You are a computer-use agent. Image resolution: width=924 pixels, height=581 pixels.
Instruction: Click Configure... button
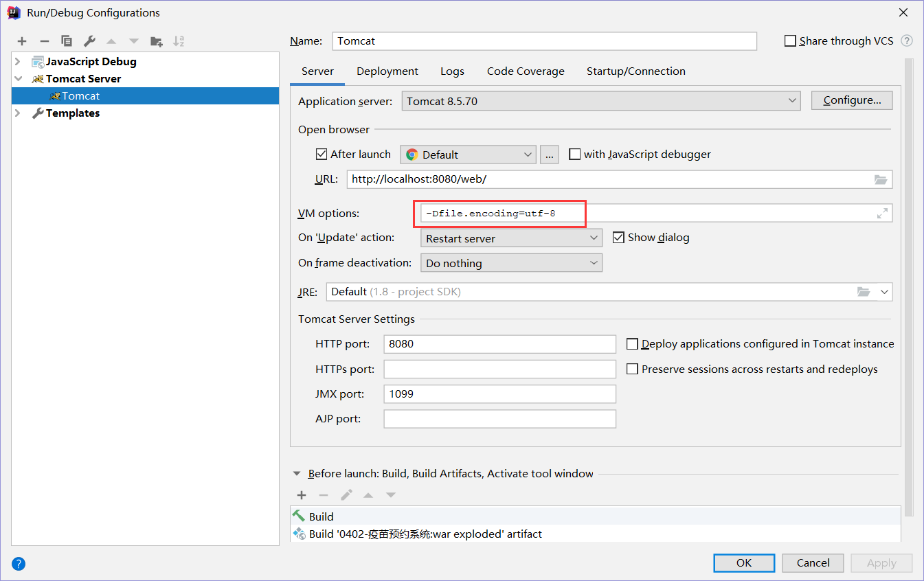852,100
